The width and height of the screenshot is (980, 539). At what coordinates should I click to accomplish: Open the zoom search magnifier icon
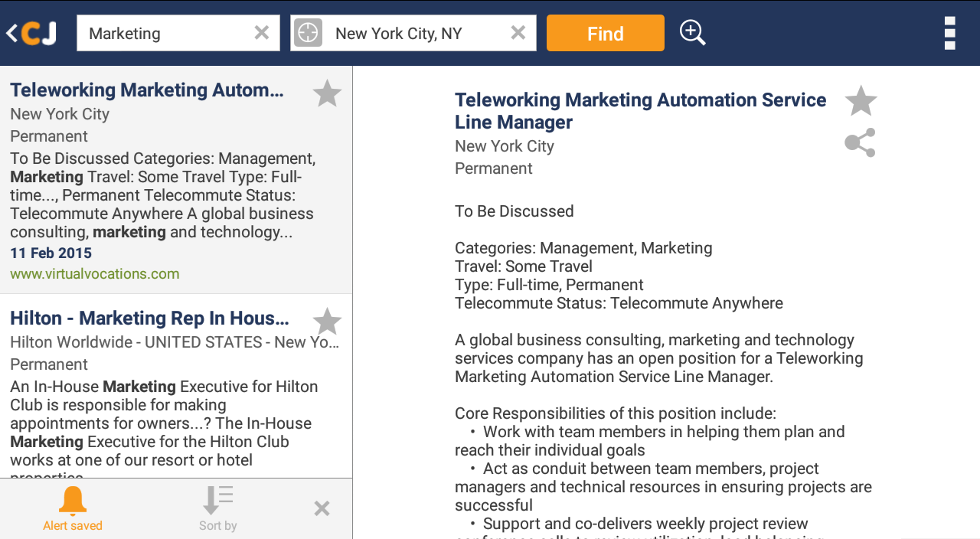click(692, 32)
